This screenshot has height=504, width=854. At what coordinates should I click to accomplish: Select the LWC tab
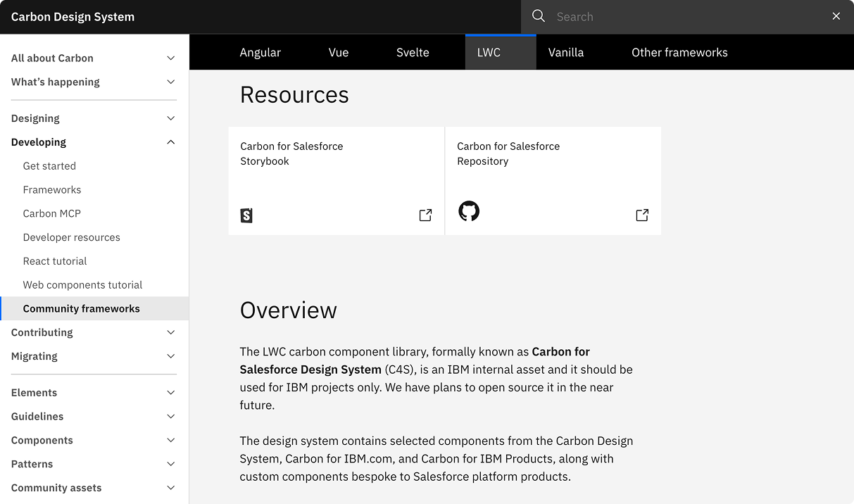point(501,52)
